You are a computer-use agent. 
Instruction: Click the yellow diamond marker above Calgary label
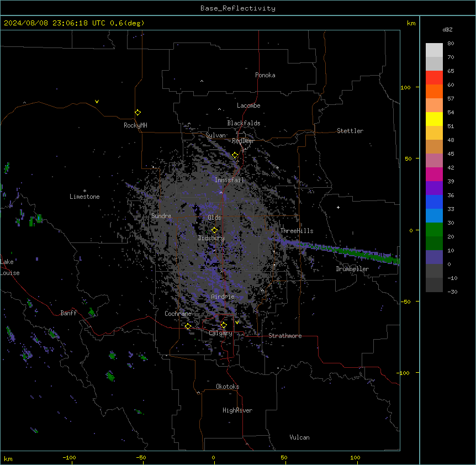(x=224, y=325)
